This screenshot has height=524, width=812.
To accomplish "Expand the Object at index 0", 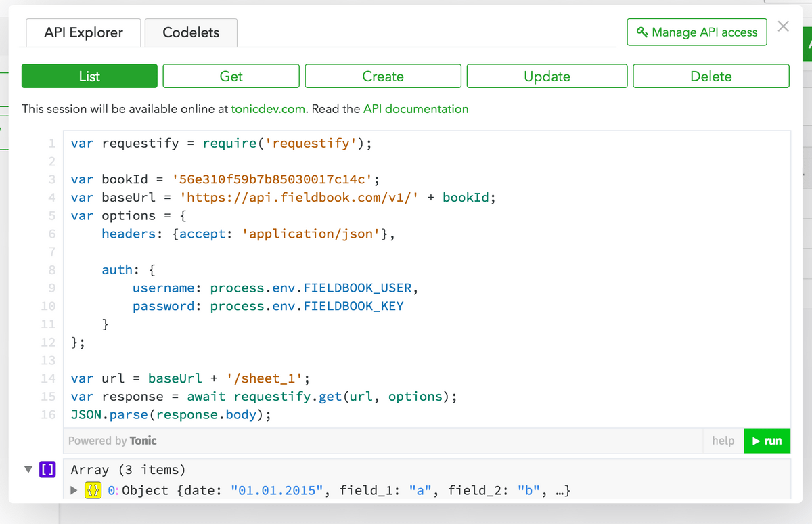I will [x=74, y=489].
